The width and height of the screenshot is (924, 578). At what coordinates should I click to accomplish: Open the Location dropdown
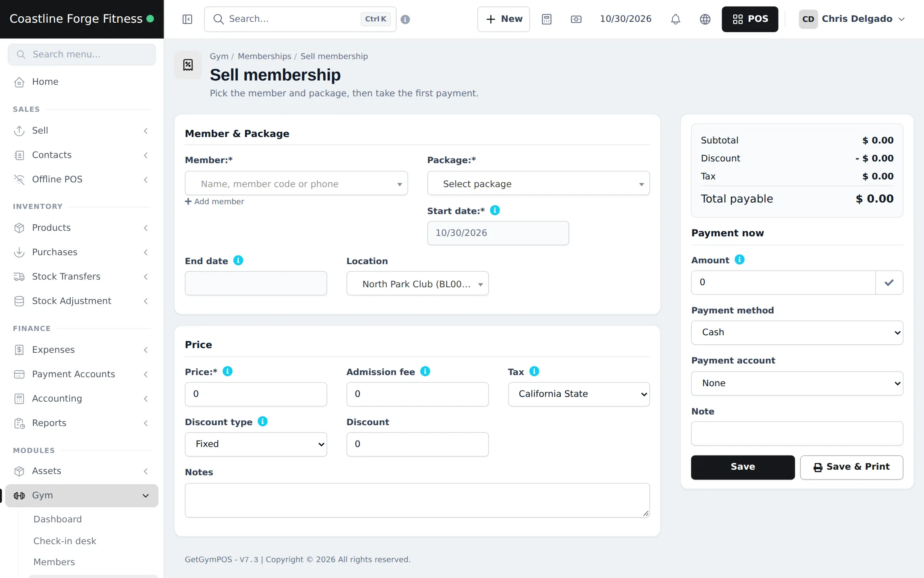[x=418, y=283]
